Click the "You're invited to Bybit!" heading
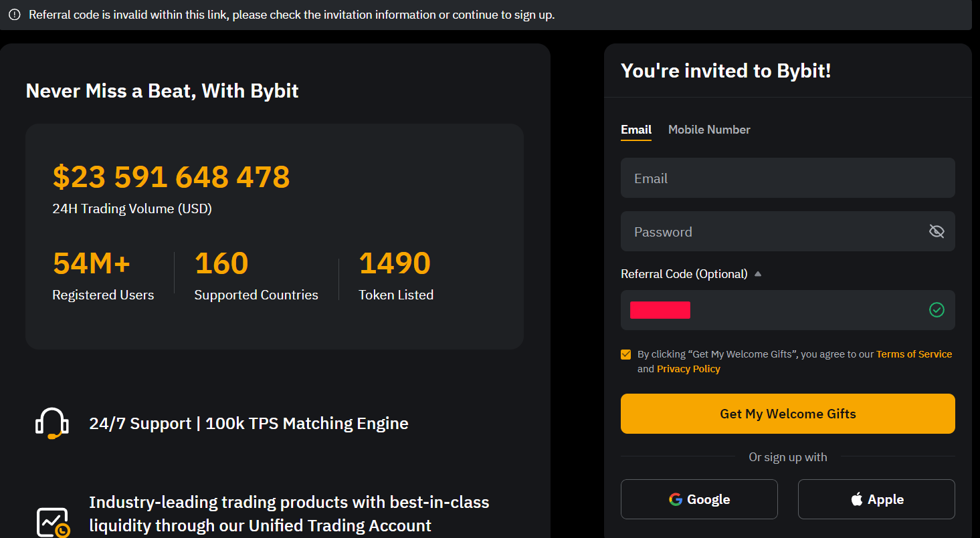 726,70
